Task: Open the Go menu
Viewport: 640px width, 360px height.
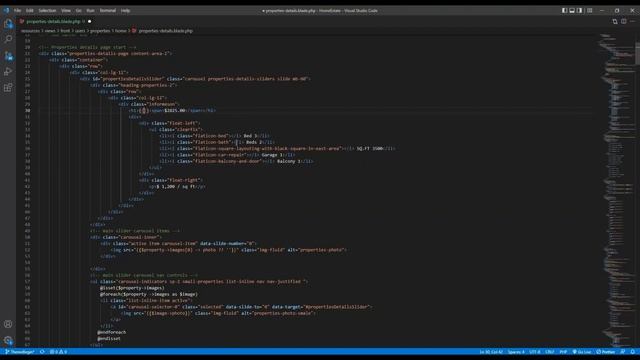Action: 78,11
